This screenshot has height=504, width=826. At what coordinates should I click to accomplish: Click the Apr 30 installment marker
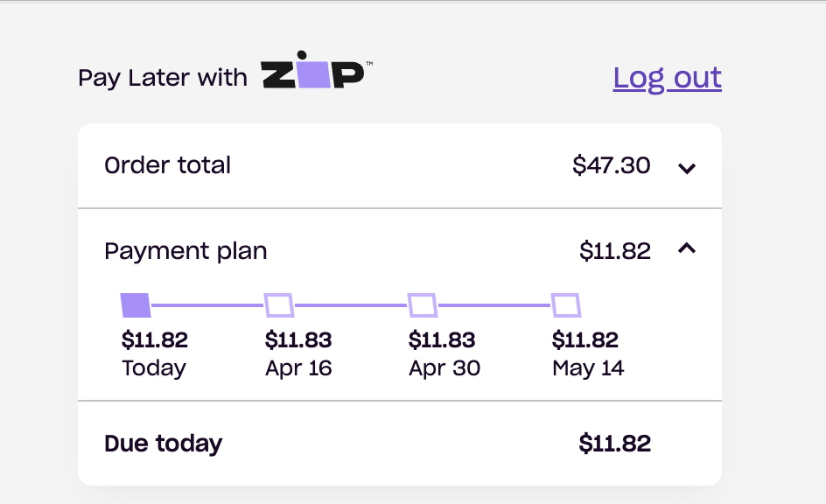pos(423,305)
